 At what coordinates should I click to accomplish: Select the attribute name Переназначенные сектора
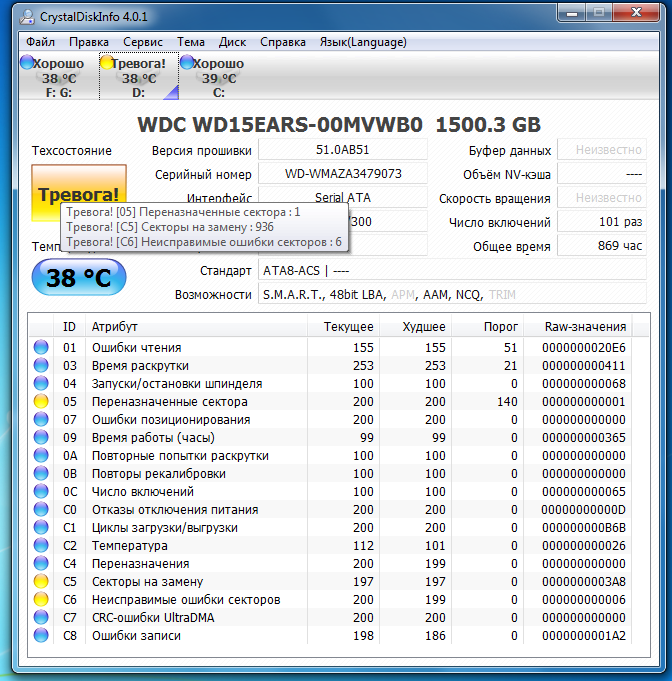[x=169, y=402]
